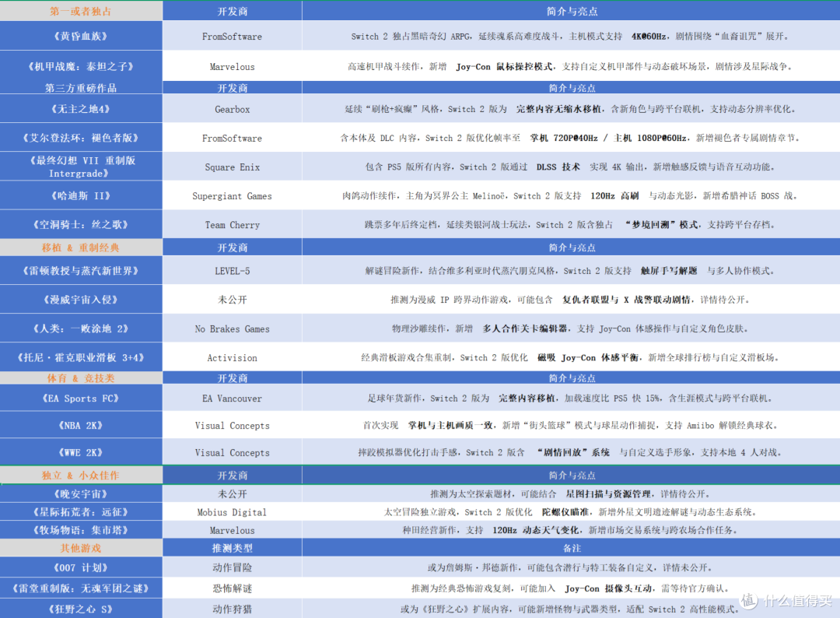Click the 《最终幻想 VII 重制版 Intergrade》 cell
Viewport: 840px width, 618px height.
pyautogui.click(x=81, y=167)
